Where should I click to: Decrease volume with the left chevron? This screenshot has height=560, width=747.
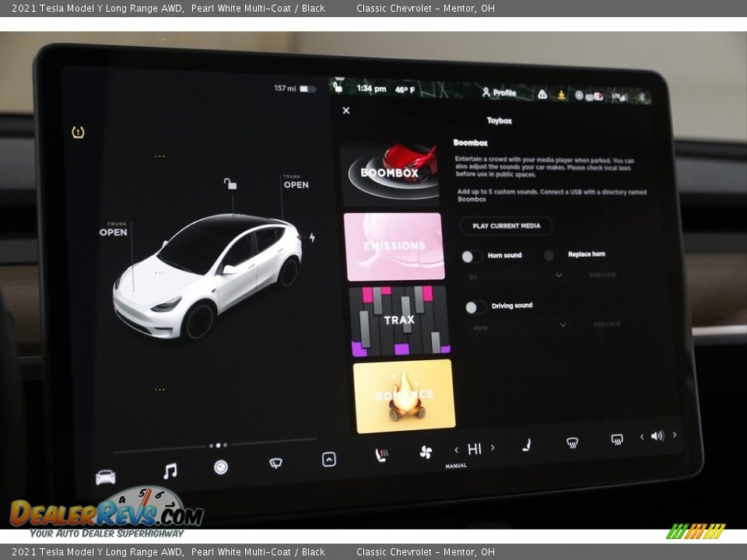pyautogui.click(x=642, y=436)
